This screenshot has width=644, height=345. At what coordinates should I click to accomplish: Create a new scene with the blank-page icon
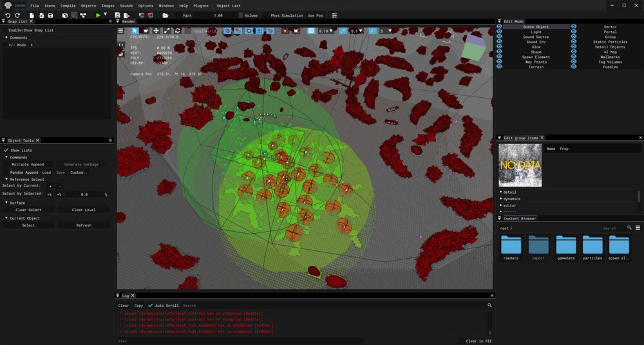[x=32, y=15]
